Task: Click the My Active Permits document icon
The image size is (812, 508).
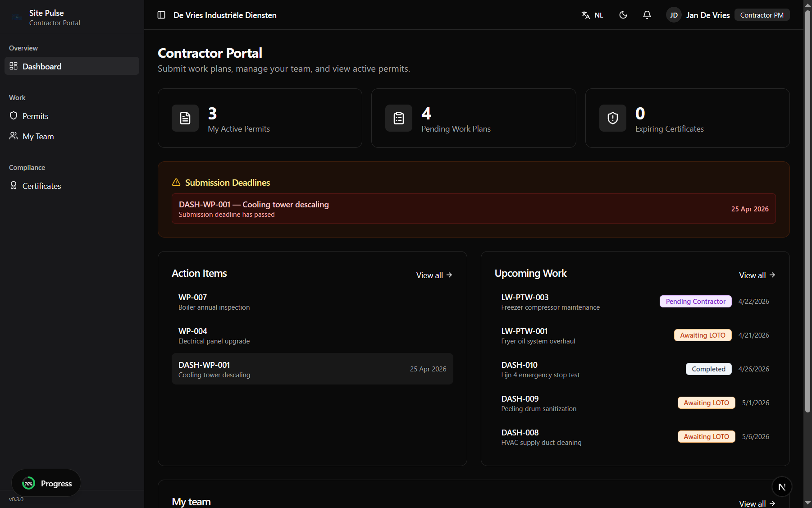Action: 185,118
